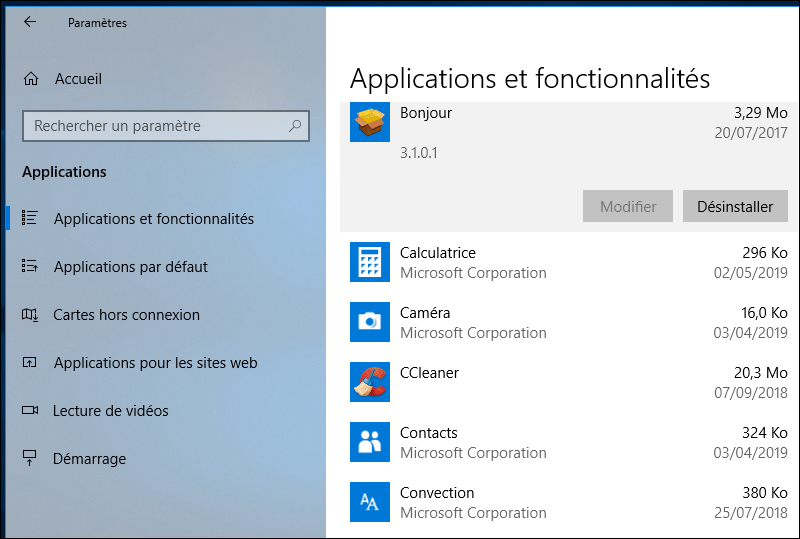
Task: Click the back arrow in Paramètres
Action: (30, 22)
